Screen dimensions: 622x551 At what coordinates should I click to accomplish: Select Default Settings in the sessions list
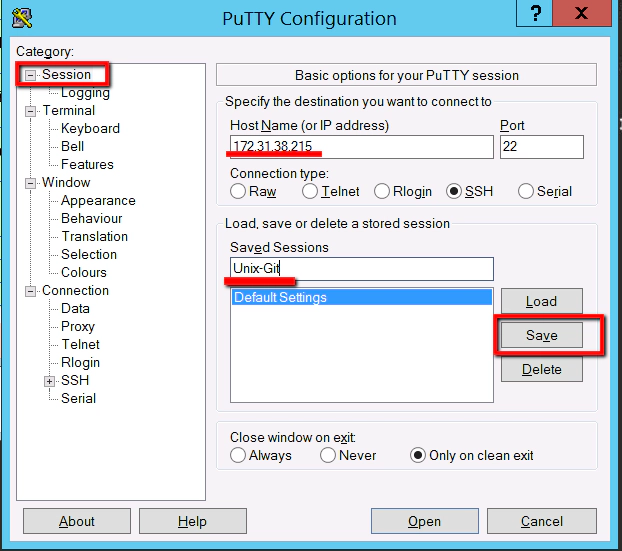pos(362,298)
